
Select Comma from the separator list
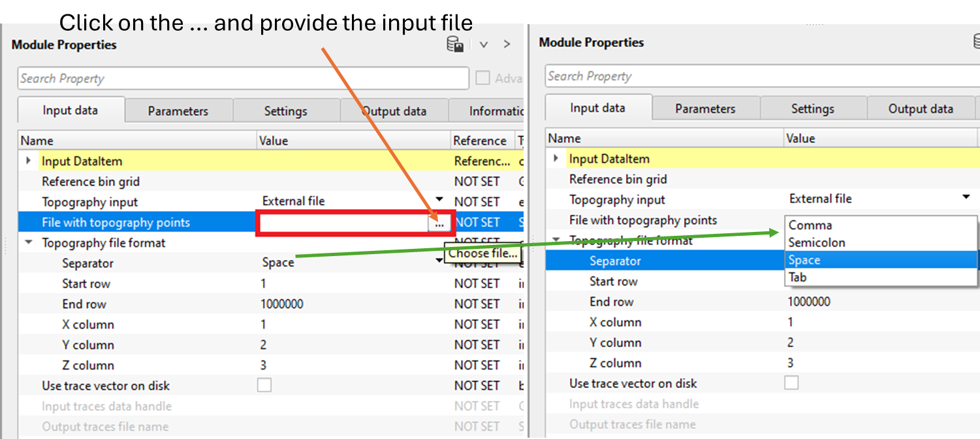pyautogui.click(x=810, y=225)
